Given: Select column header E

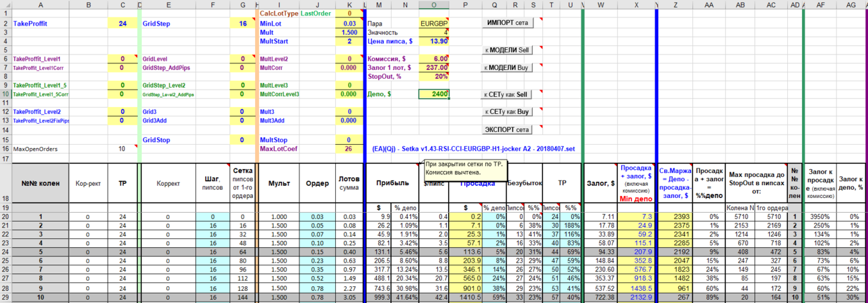Looking at the screenshot, I should (x=168, y=5).
